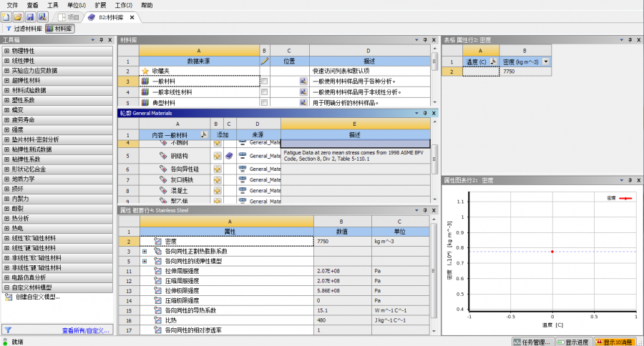Click the yellow plus add icon for 灰口铸铁
This screenshot has height=346, width=644.
pyautogui.click(x=217, y=179)
